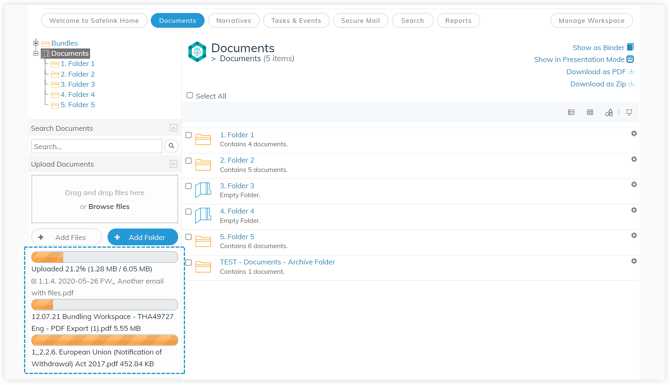Click the Add Files button

click(66, 237)
